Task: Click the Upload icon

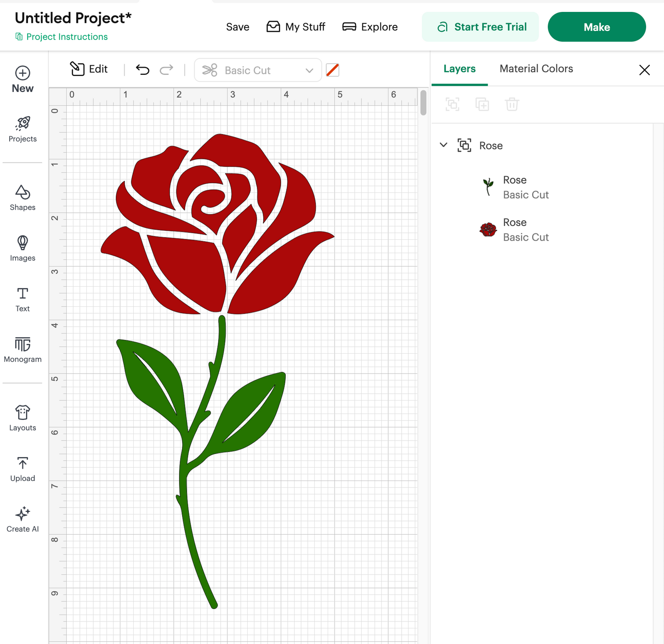Action: 23,463
